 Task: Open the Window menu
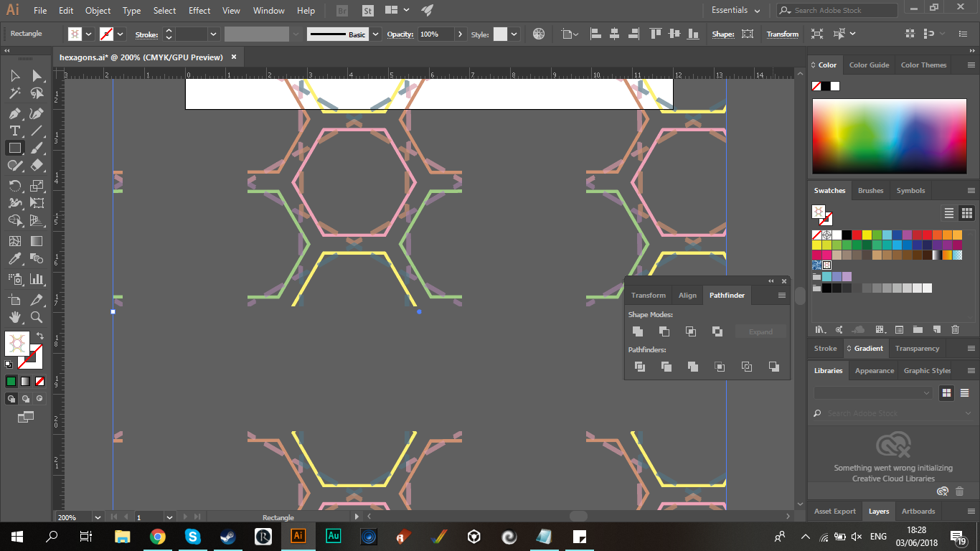[x=269, y=11]
